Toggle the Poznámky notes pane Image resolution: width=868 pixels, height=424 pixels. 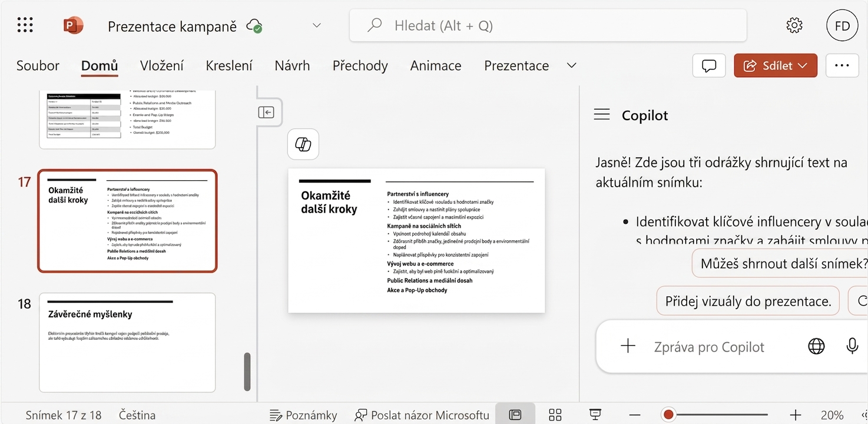click(x=303, y=415)
